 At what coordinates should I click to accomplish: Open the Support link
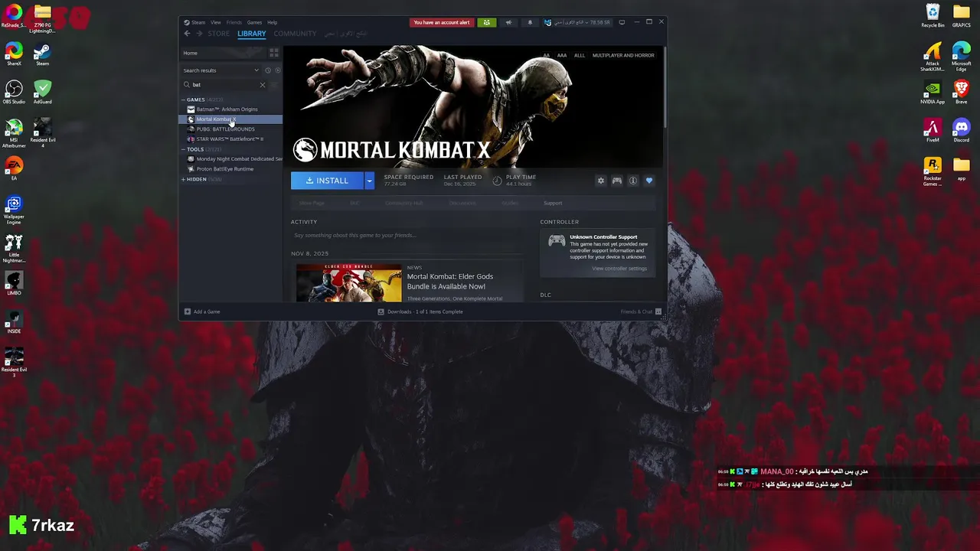coord(553,203)
